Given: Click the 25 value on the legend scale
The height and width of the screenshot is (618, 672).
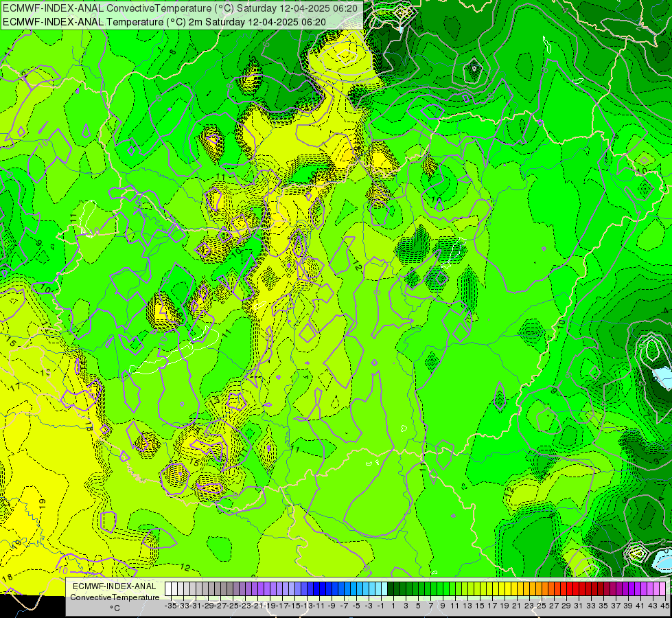Looking at the screenshot, I should point(542,606).
